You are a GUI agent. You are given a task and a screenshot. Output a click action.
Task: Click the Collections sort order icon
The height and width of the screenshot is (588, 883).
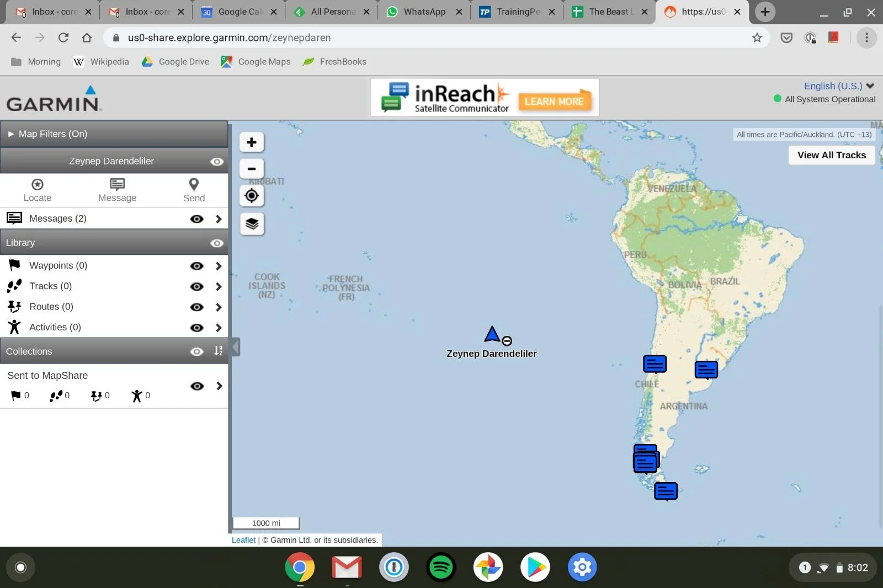pos(219,351)
